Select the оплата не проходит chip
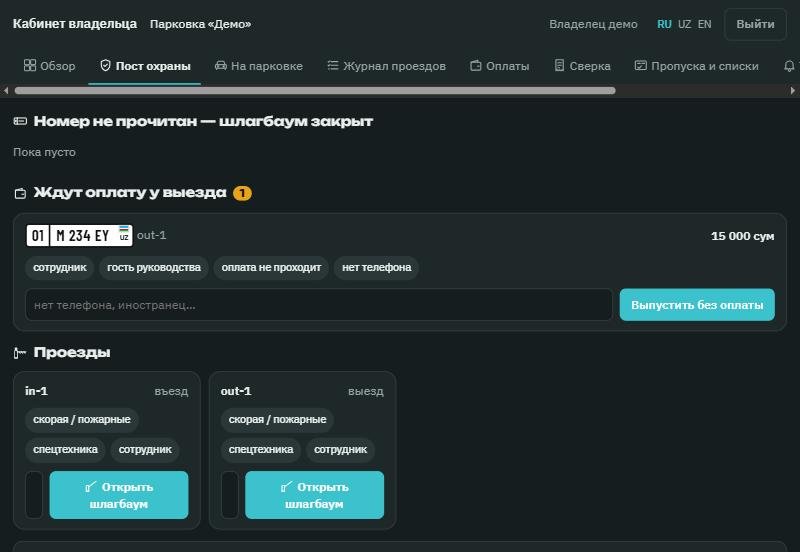 click(271, 267)
